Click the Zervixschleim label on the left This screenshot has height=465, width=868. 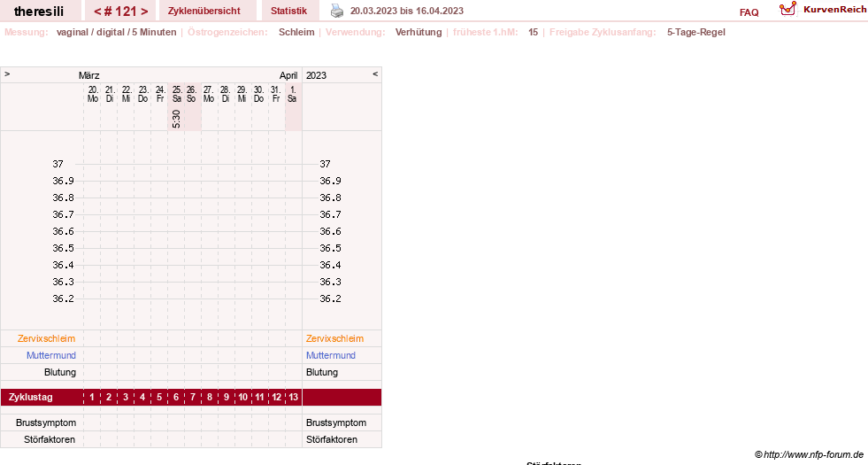point(47,338)
